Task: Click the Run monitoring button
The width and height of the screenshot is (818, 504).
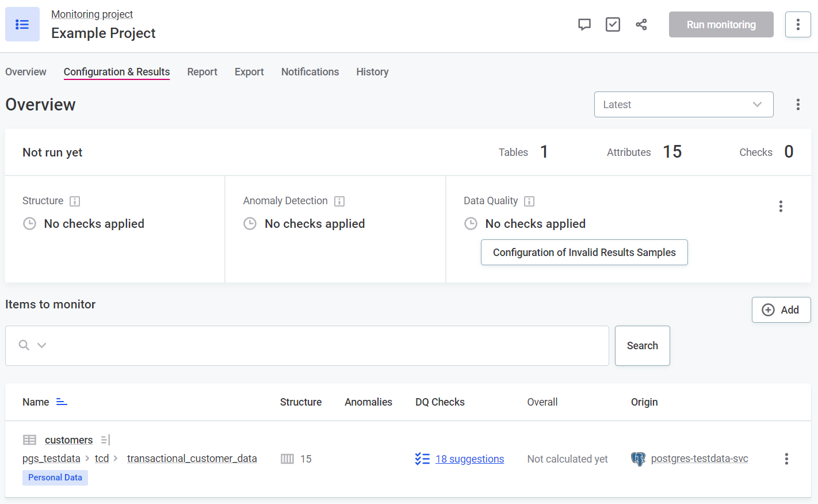Action: click(x=721, y=24)
